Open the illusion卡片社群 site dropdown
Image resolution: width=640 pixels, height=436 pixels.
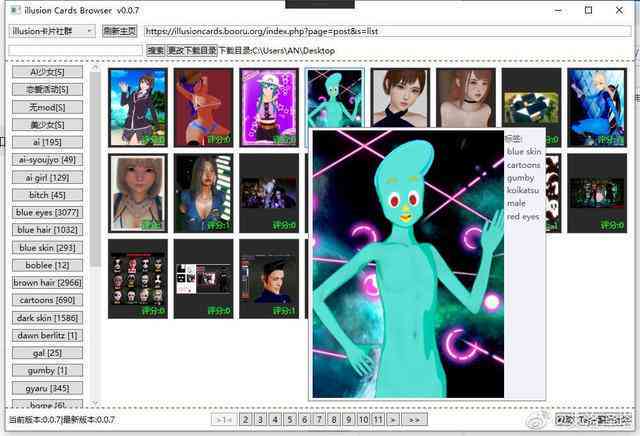click(52, 31)
